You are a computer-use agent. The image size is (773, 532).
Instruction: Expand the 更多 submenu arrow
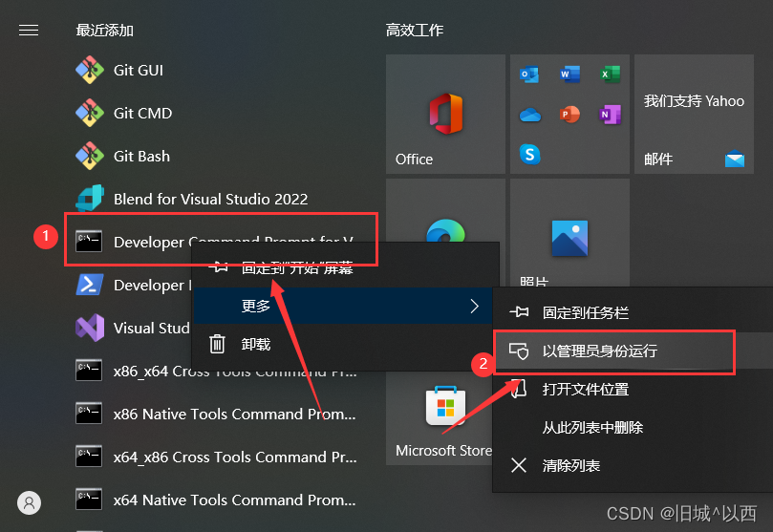click(x=474, y=306)
